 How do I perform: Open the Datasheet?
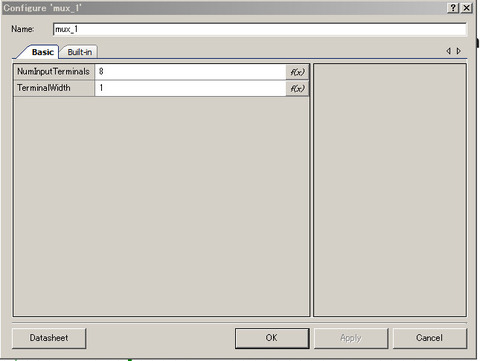point(49,338)
